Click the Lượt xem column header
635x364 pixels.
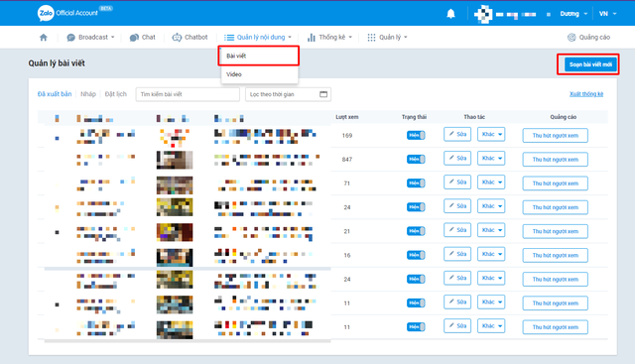347,117
